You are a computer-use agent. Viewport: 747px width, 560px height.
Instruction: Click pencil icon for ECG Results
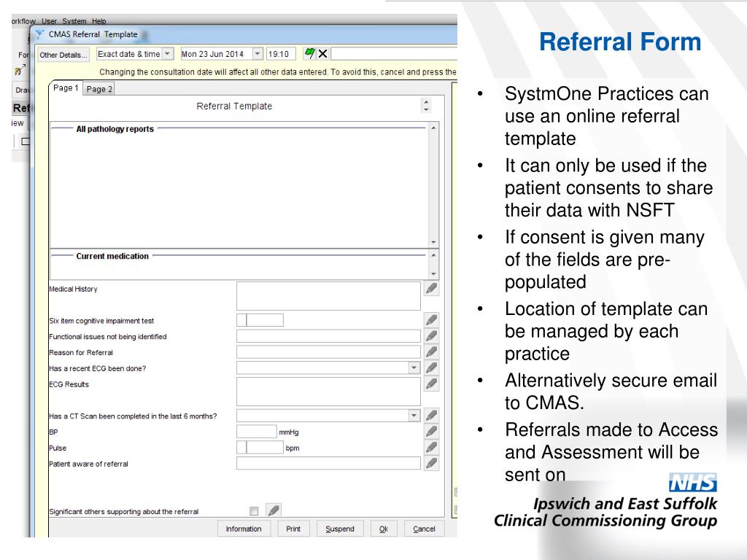[432, 384]
